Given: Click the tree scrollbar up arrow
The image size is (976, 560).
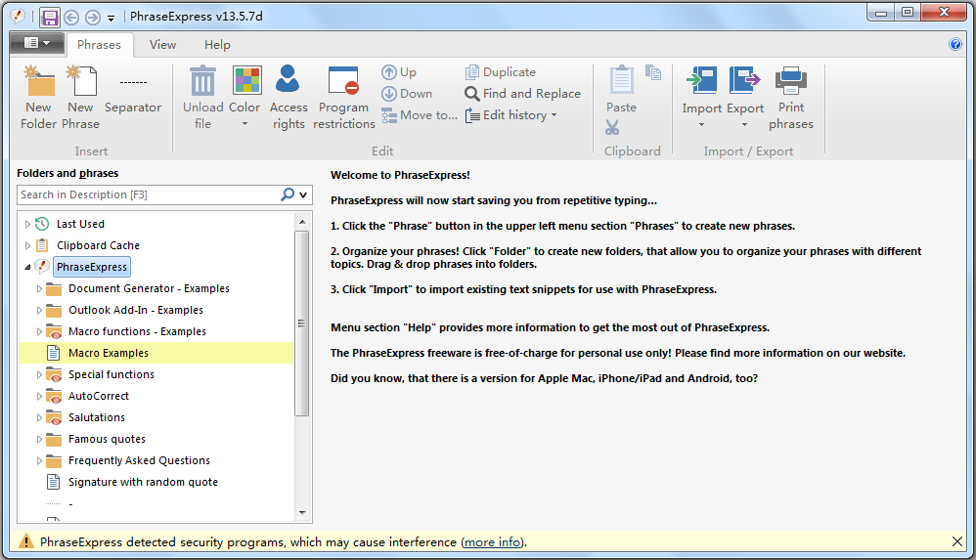Looking at the screenshot, I should 302,222.
